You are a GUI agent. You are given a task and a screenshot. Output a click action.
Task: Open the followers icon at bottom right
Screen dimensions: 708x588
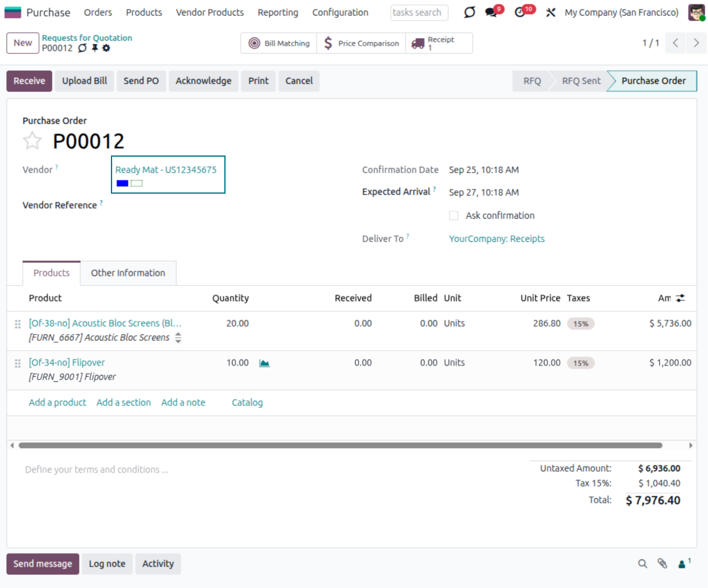pyautogui.click(x=682, y=564)
